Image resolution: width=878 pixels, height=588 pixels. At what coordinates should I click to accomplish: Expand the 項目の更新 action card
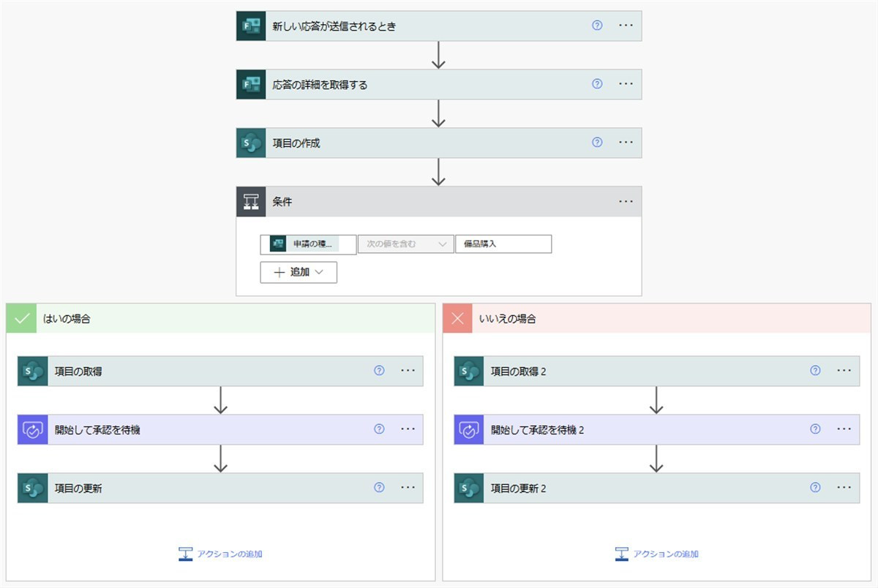205,488
